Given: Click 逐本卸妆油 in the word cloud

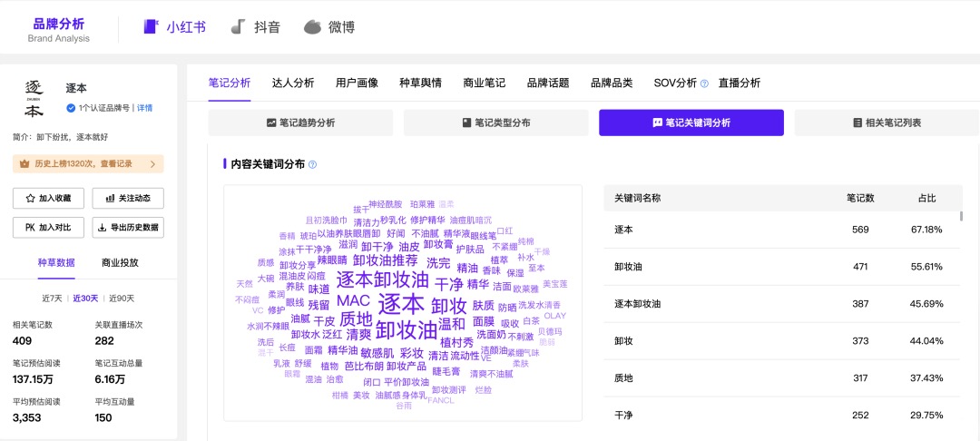Looking at the screenshot, I should click(x=382, y=278).
